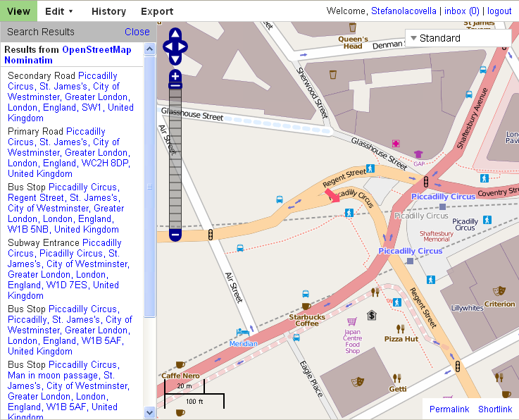Viewport: 519px width, 420px height.
Task: Click the results scrollbar down arrow
Action: pos(149,412)
